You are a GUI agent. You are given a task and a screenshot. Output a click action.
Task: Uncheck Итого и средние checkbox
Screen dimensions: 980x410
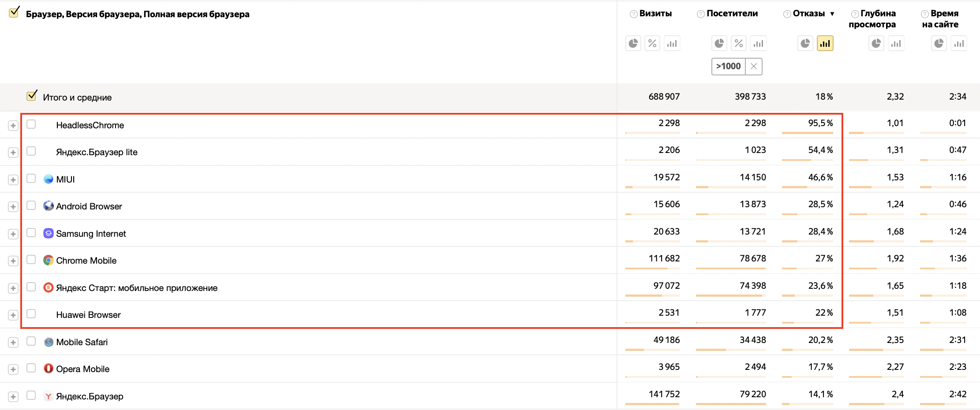coord(31,96)
